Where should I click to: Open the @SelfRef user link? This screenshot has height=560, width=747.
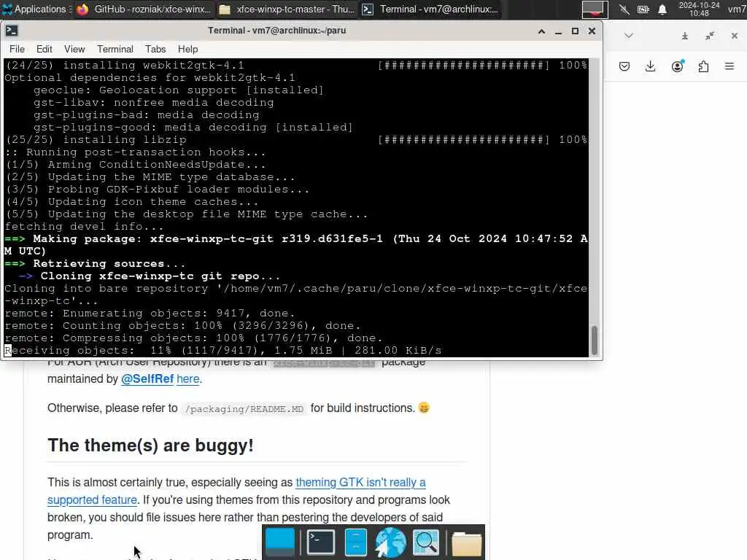click(x=147, y=379)
